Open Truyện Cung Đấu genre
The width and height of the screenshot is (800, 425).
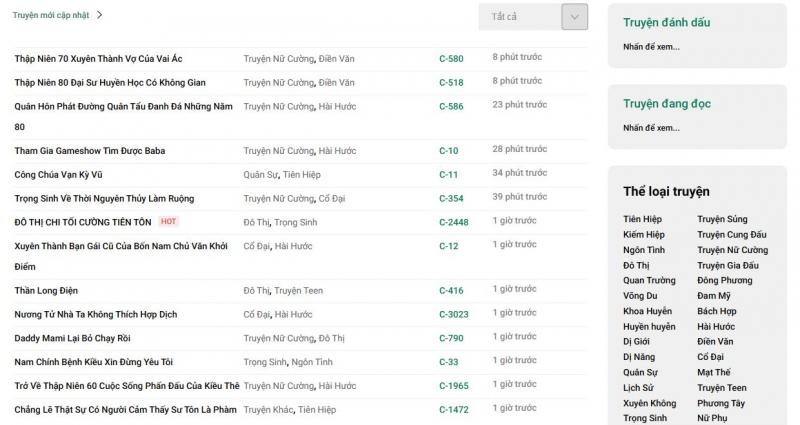732,235
